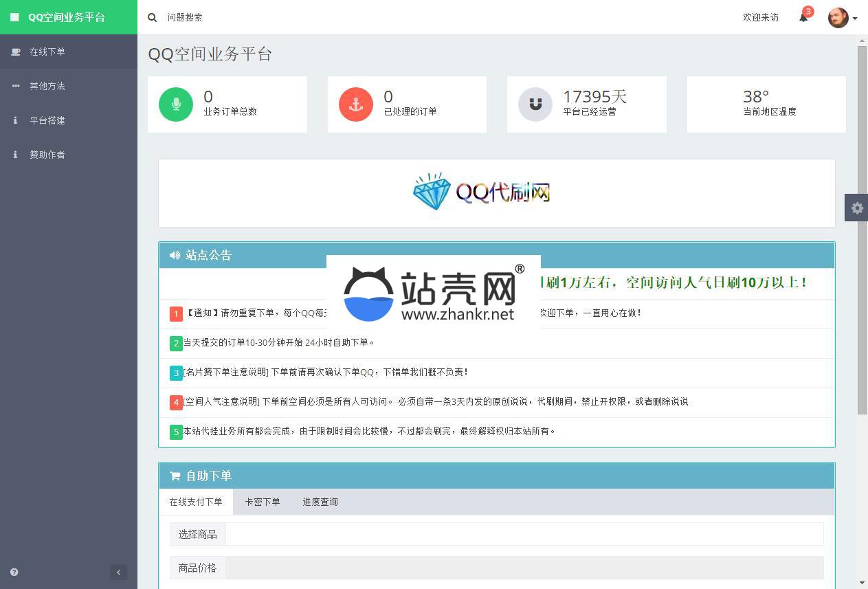Open 在线下单 in the sidebar
Image resolution: width=868 pixels, height=589 pixels.
47,52
